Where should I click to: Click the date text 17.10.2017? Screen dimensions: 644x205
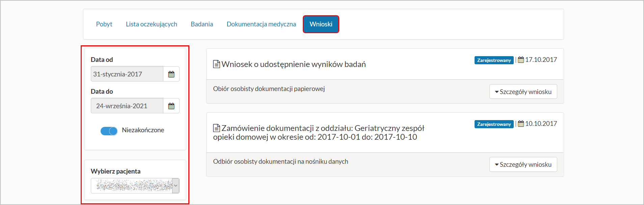541,60
